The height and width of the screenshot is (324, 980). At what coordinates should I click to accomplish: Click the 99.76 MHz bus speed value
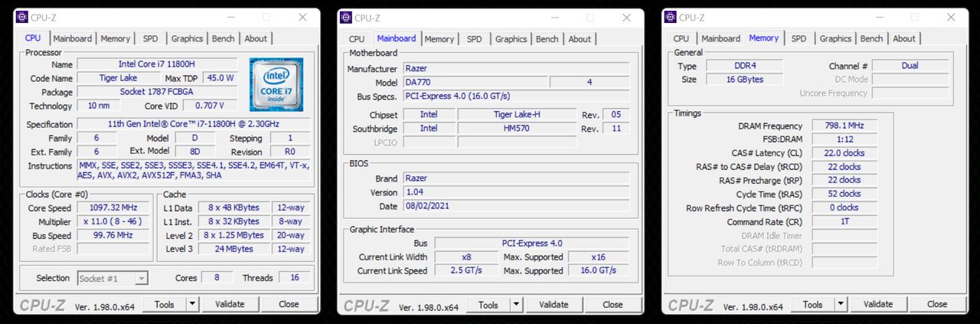(113, 235)
